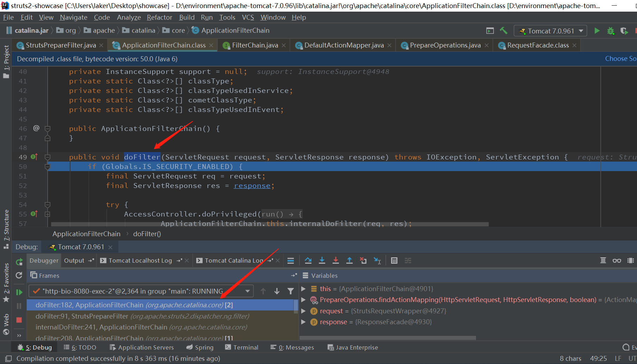The width and height of the screenshot is (637, 364).
Task: Run Tomcat with the green play icon
Action: click(597, 31)
